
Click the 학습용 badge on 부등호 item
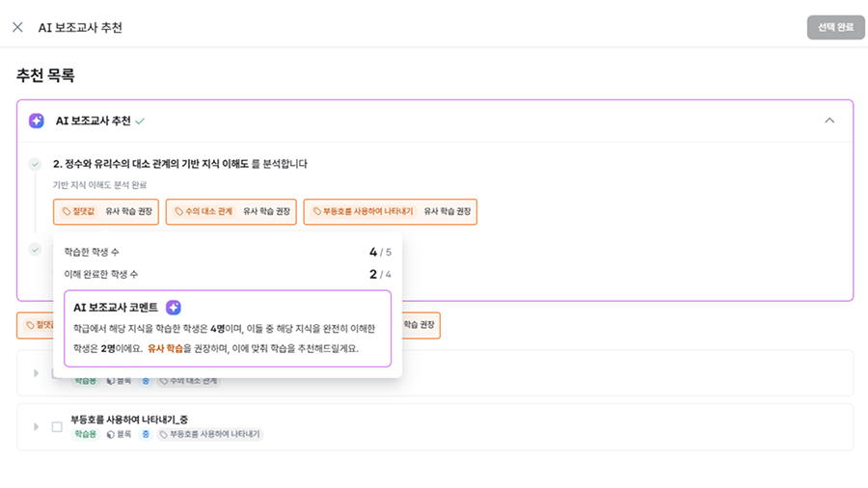85,435
